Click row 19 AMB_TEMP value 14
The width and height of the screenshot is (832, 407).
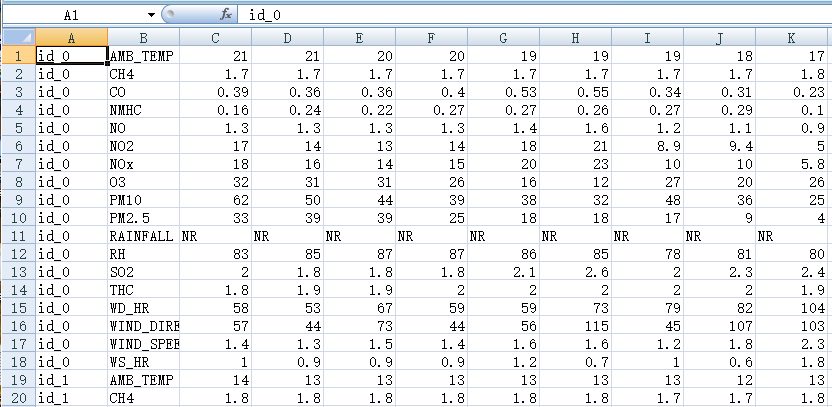(215, 379)
